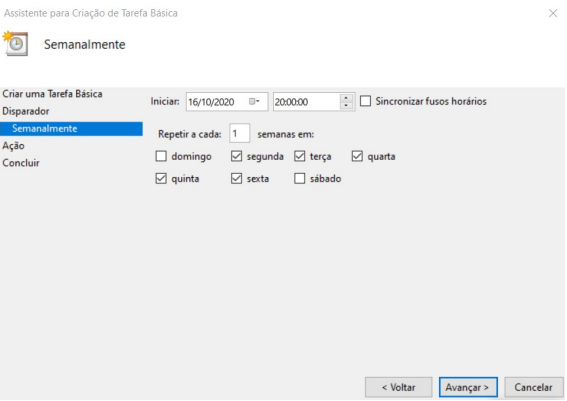Select the Disparador step in sidebar

coord(26,111)
